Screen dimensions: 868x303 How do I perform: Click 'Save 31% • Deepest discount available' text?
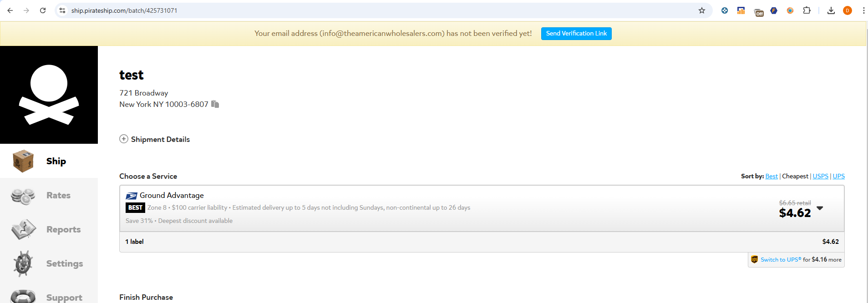click(x=179, y=221)
